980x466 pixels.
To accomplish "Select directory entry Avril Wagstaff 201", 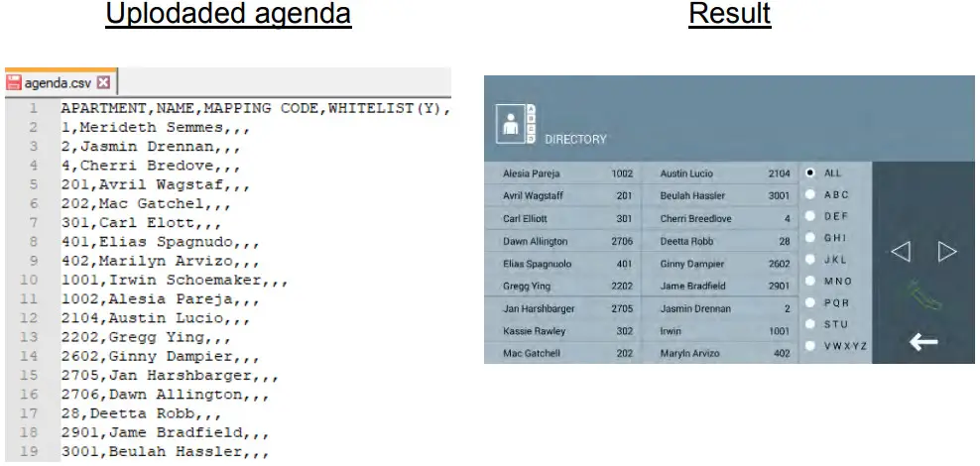I will 562,195.
